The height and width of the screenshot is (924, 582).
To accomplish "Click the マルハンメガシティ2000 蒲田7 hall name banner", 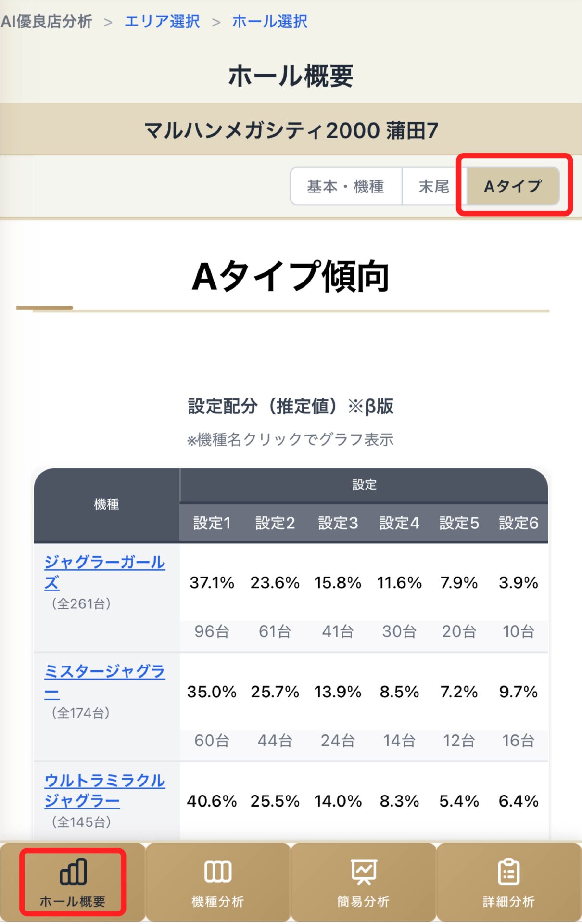I will (x=291, y=130).
